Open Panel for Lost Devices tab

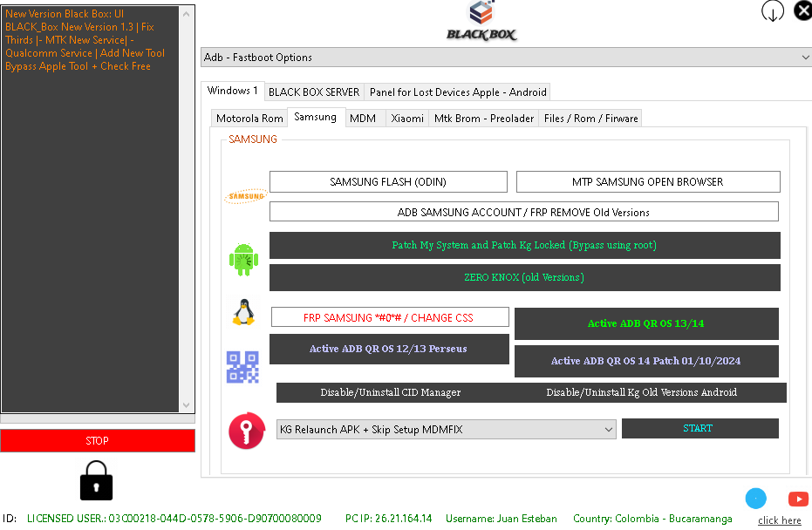tap(458, 92)
